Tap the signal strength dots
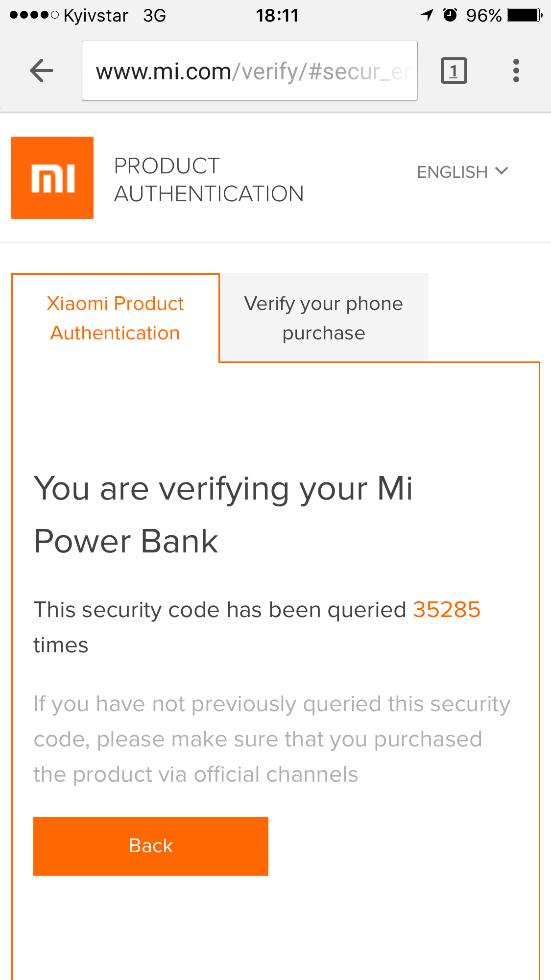The image size is (551, 980). point(34,15)
